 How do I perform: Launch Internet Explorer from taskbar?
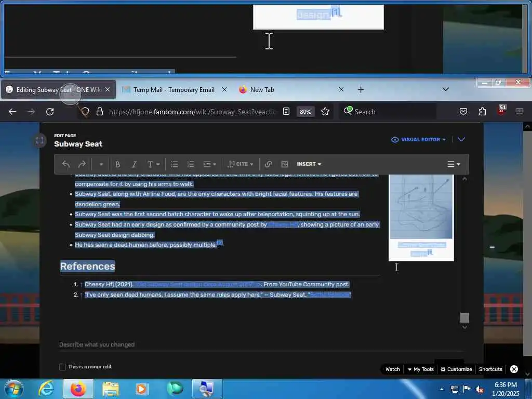point(46,389)
